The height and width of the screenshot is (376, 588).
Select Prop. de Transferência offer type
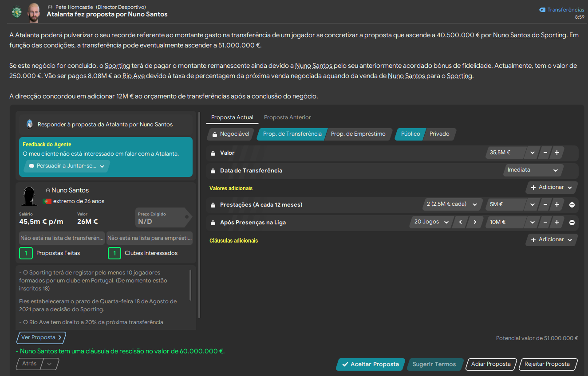tap(292, 134)
